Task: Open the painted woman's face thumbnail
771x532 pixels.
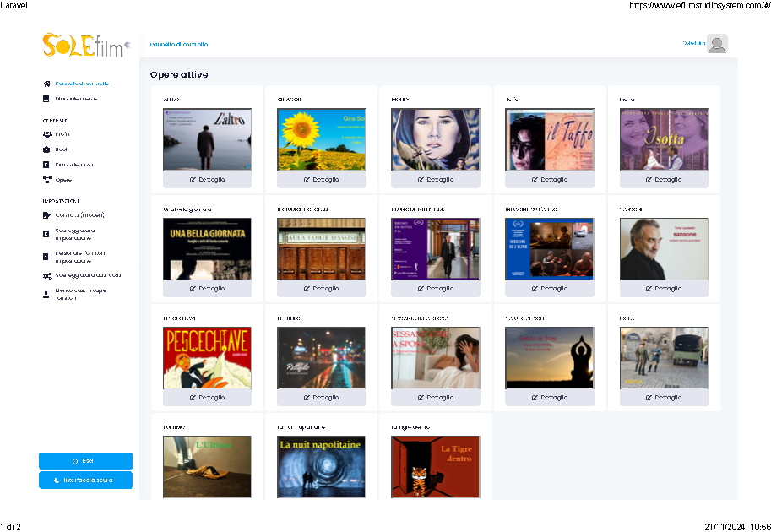Action: [x=436, y=139]
